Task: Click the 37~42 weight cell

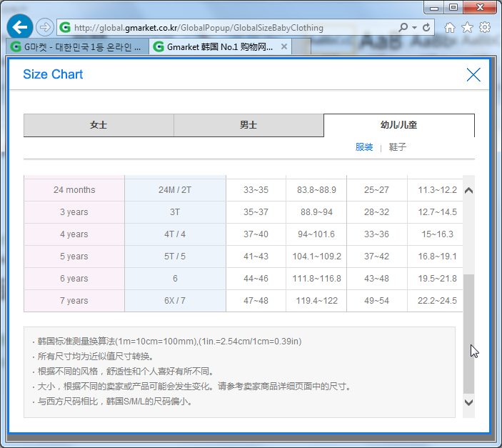Action: coord(377,257)
